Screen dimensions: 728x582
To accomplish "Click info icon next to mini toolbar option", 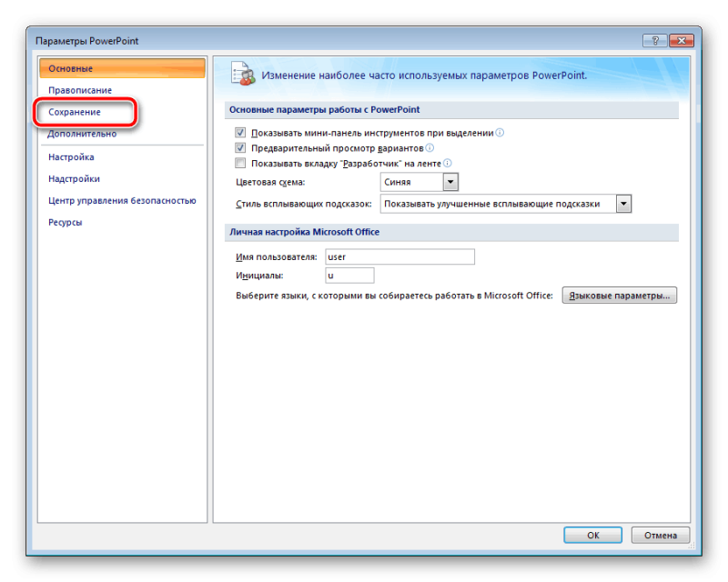I will click(x=500, y=133).
